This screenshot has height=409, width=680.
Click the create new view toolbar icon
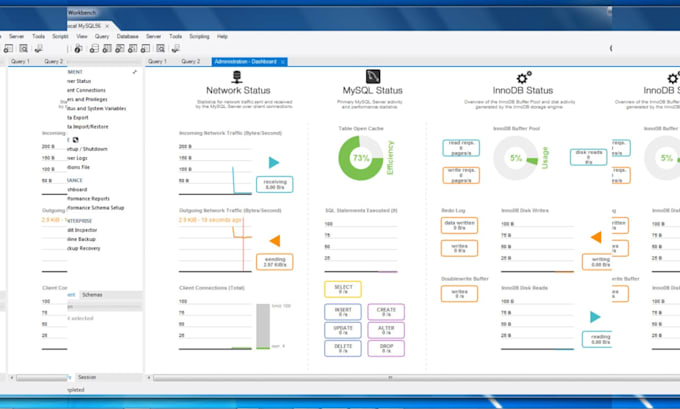(120, 49)
